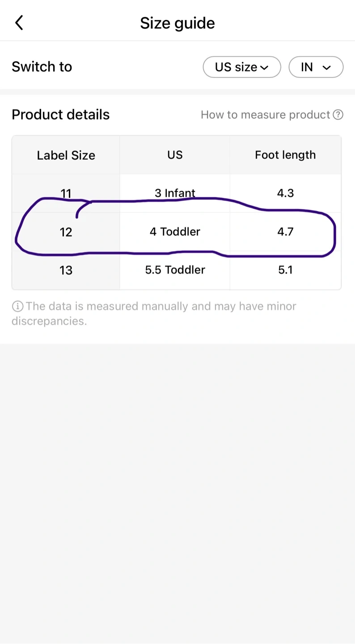Click the question mark help icon
This screenshot has height=644, width=355.
pos(338,115)
